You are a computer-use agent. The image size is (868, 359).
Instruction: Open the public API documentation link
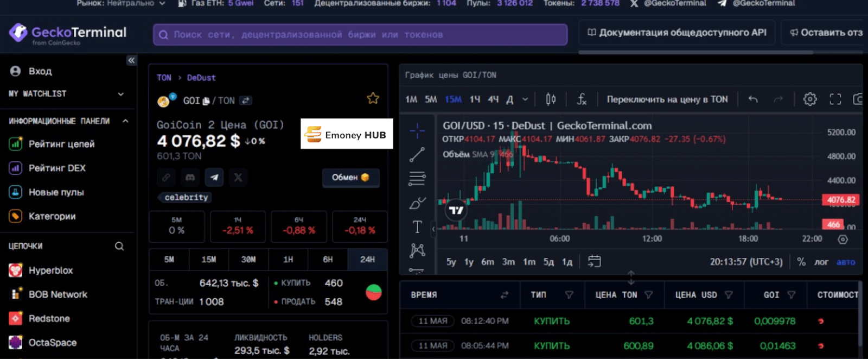[x=677, y=33]
